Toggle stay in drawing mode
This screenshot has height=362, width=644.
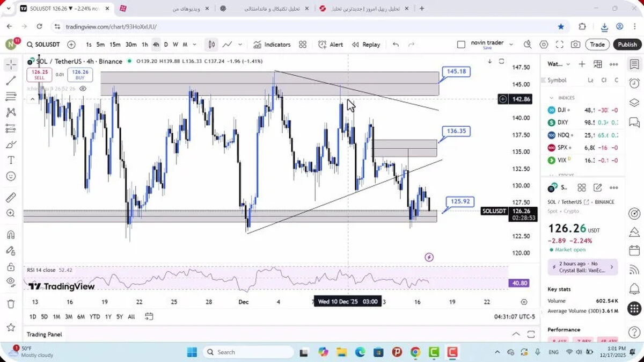[11, 250]
